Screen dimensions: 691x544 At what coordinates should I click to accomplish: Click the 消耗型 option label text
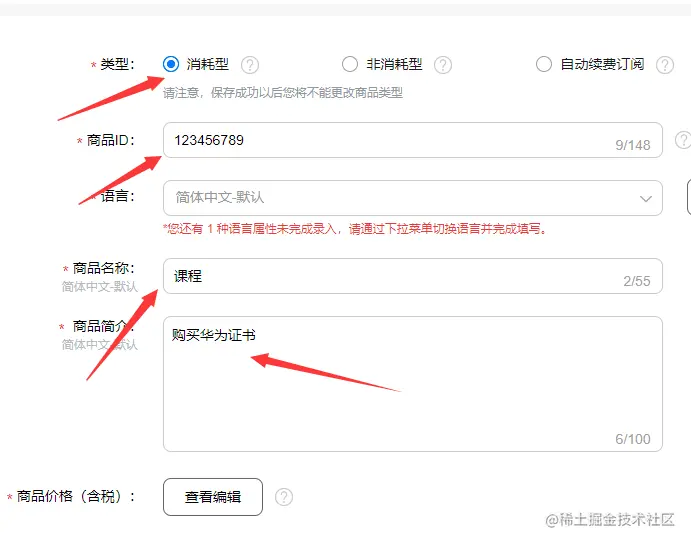tap(208, 64)
